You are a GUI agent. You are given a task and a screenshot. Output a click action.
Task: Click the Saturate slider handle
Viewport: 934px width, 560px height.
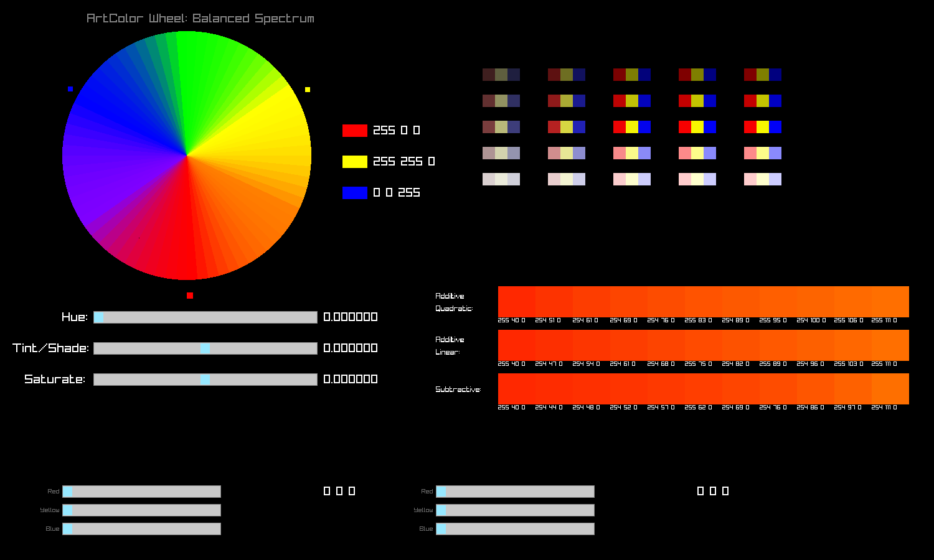(205, 380)
